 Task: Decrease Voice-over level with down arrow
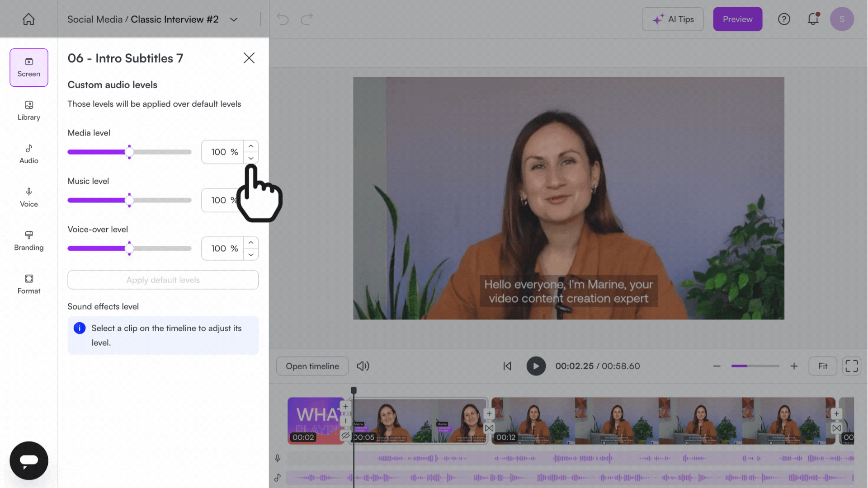[x=251, y=254]
